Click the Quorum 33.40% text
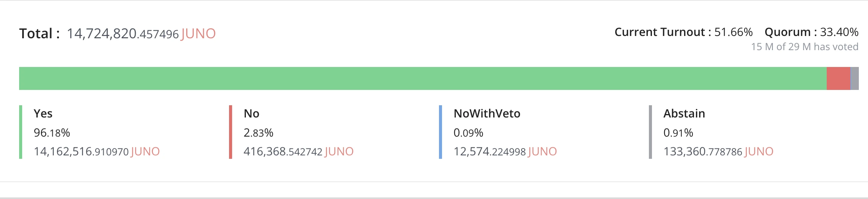868x199 pixels. click(811, 32)
